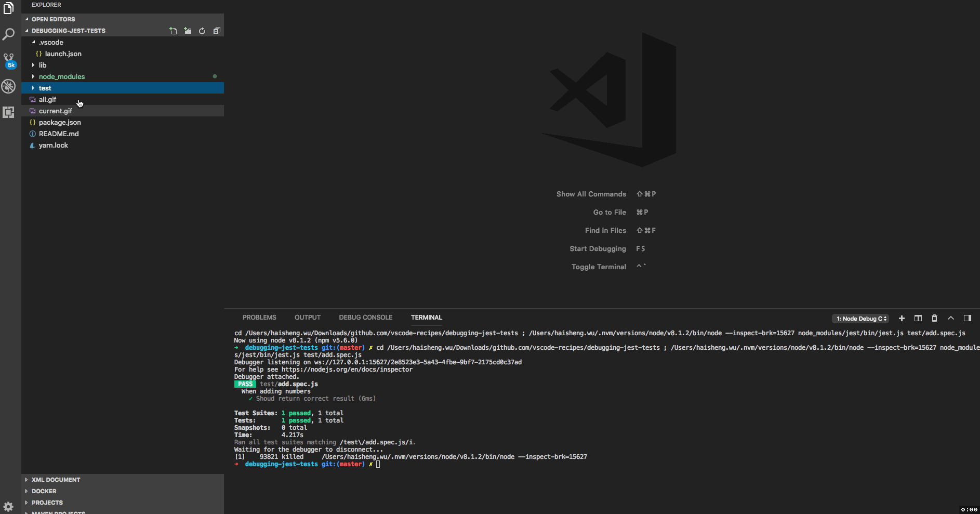Click the launch.json file icon
This screenshot has width=980, height=514.
coord(39,54)
